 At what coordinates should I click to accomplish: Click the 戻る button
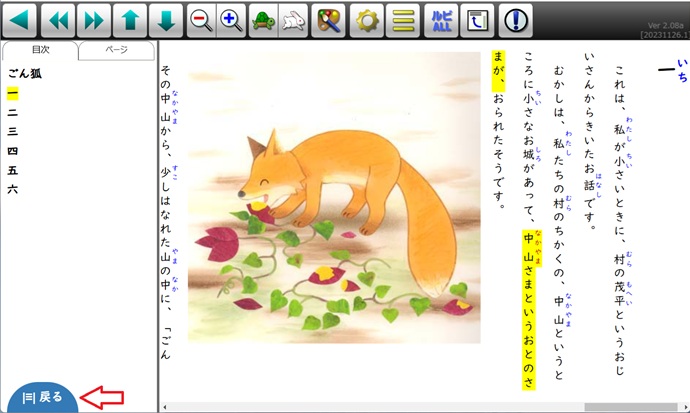click(42, 397)
